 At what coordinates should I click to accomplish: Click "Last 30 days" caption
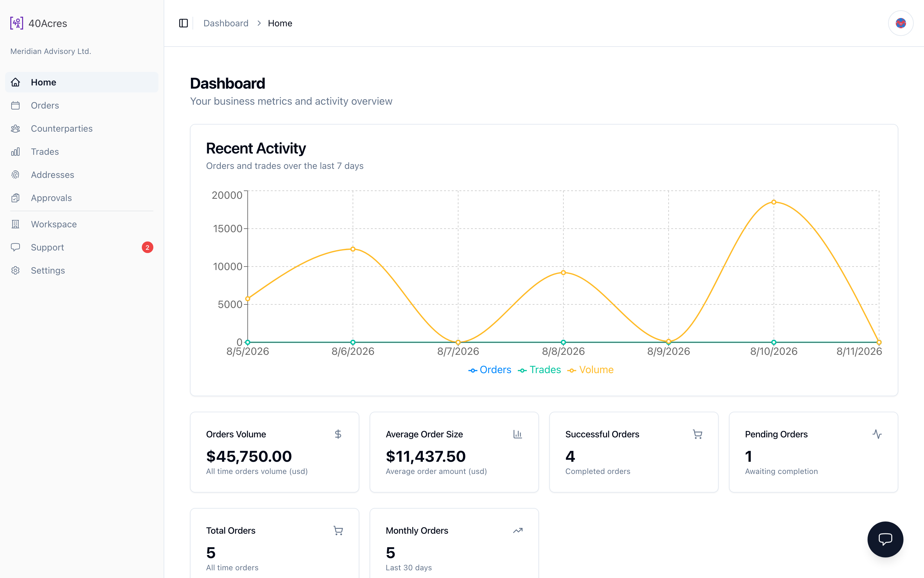[x=408, y=568]
